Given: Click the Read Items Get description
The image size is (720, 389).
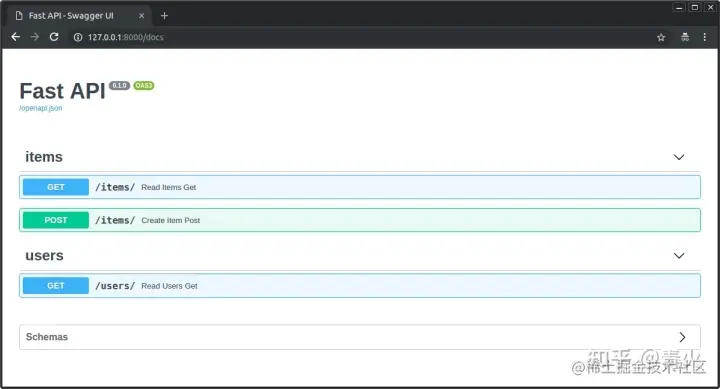Looking at the screenshot, I should (x=169, y=187).
